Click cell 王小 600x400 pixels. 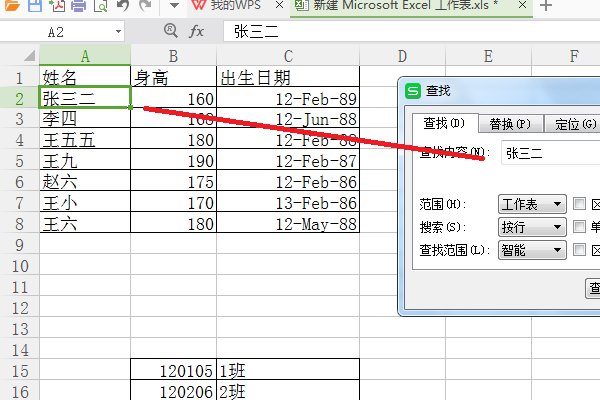coord(85,202)
